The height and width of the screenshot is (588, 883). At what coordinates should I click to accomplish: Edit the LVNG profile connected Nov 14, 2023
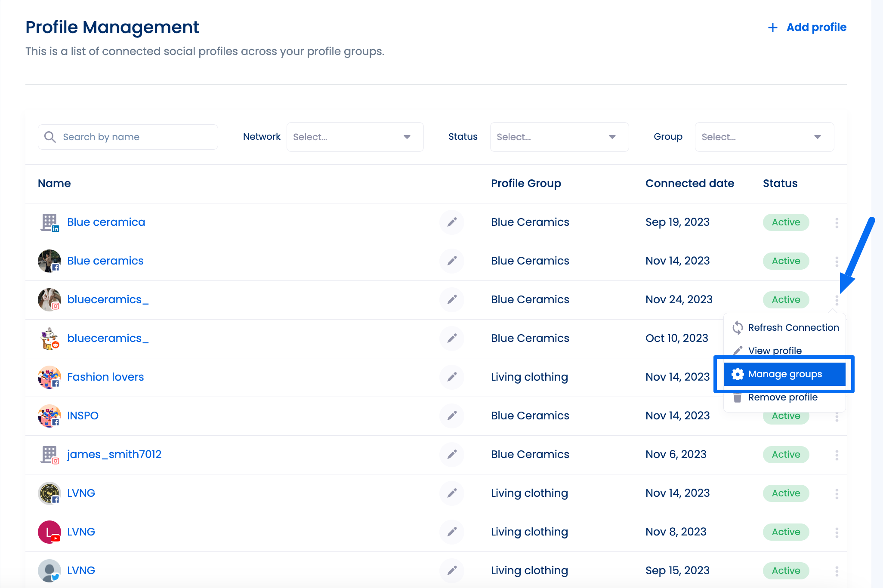[451, 493]
